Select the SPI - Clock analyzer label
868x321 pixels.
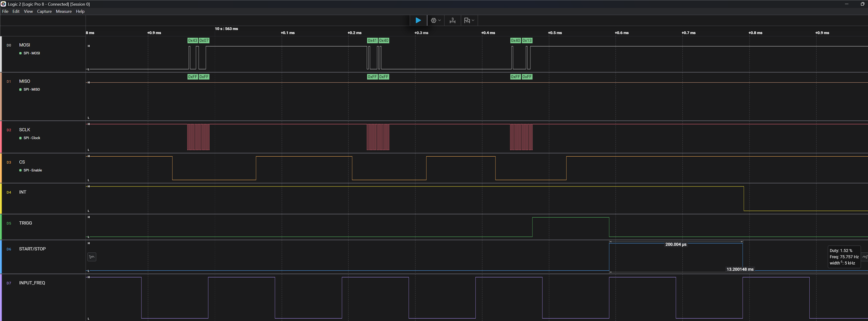click(x=32, y=138)
